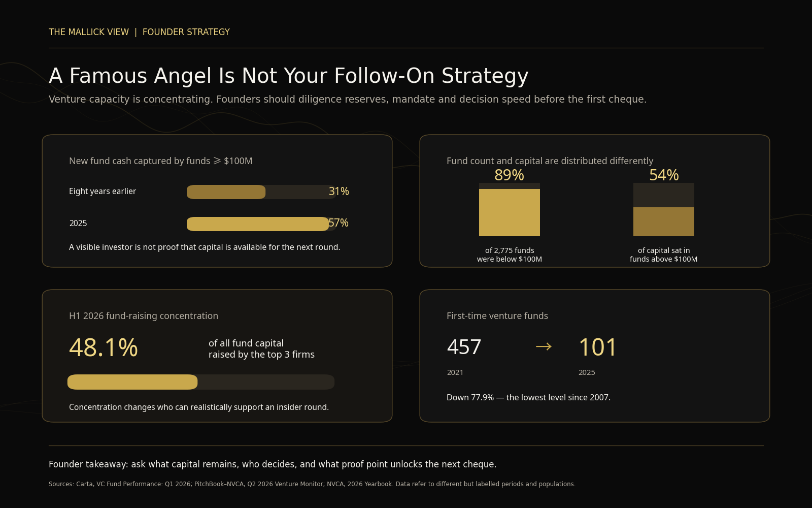Click the 'of 2,775 funds were below $100M' caption
This screenshot has width=812, height=508.
[x=510, y=255]
